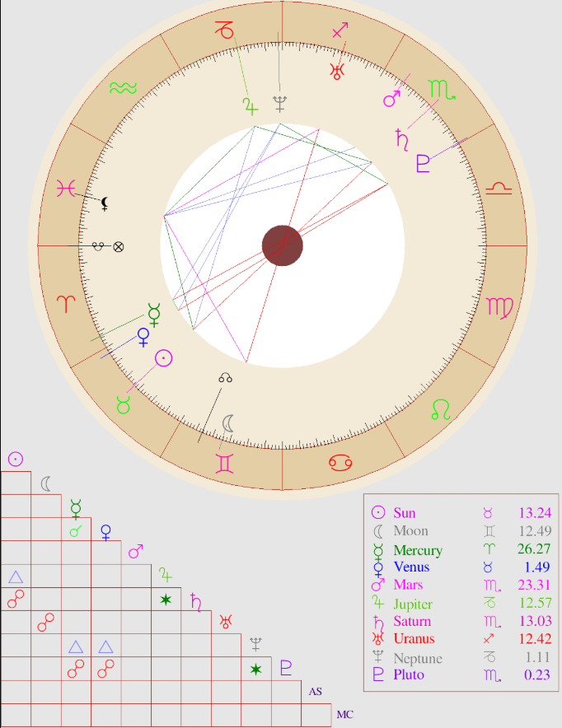Select the Saturn header in the aspect grid
Viewport: 562px width, 728px height.
(196, 602)
